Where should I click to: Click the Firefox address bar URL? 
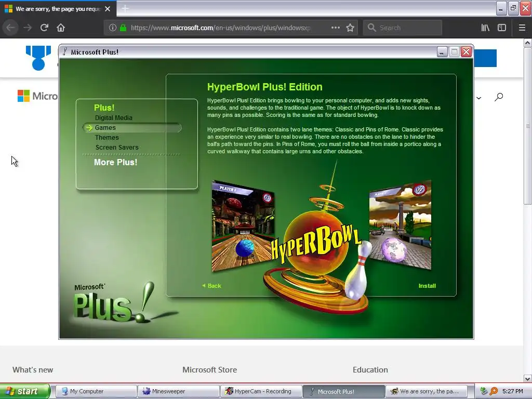[220, 28]
